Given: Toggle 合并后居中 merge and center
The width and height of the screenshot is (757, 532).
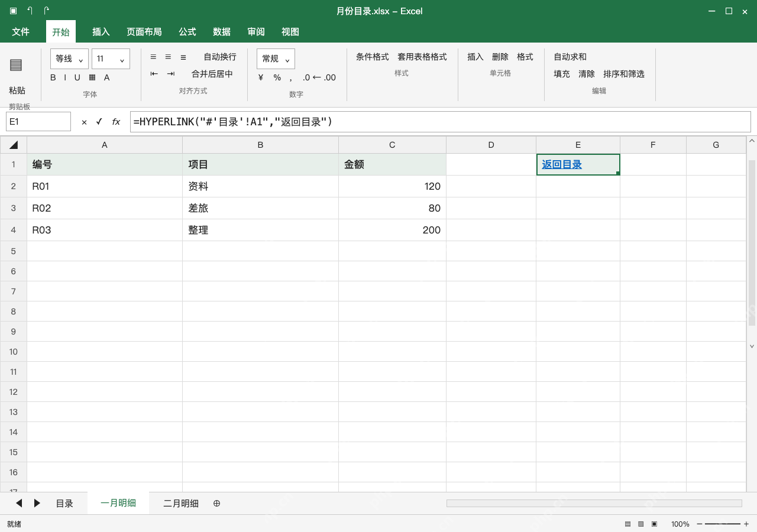Looking at the screenshot, I should [x=212, y=74].
